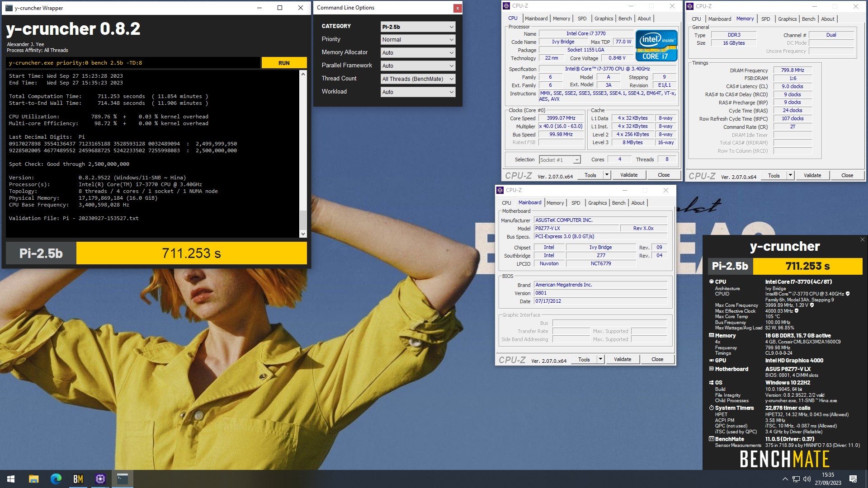
Task: Open the SPD tab in the CPU-Z CPU window
Action: tap(582, 19)
